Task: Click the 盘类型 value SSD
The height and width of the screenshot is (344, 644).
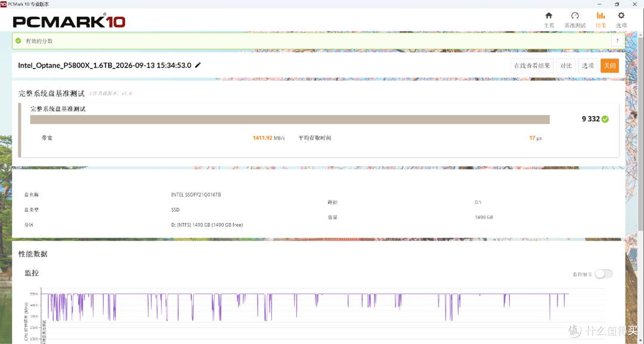Action: [x=175, y=210]
